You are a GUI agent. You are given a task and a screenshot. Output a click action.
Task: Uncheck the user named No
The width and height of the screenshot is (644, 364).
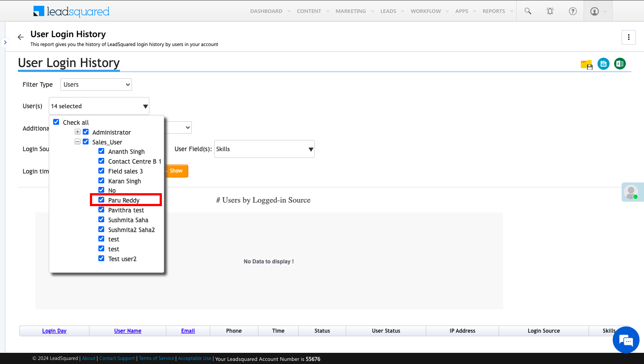pyautogui.click(x=102, y=190)
